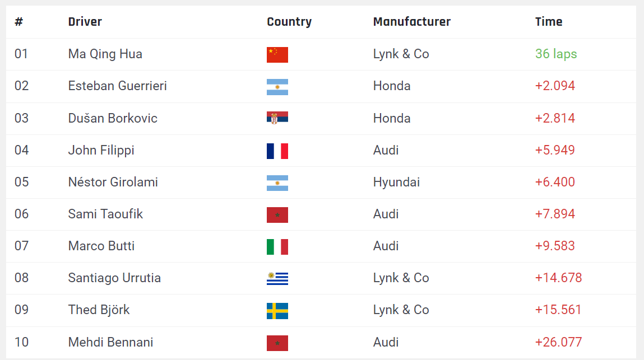Click the Argentina flag beside Néstor Girolami
This screenshot has width=644, height=360.
coord(277,183)
